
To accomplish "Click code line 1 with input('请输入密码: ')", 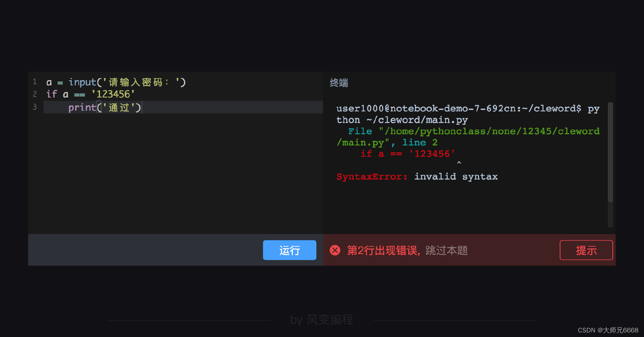I will [x=116, y=82].
